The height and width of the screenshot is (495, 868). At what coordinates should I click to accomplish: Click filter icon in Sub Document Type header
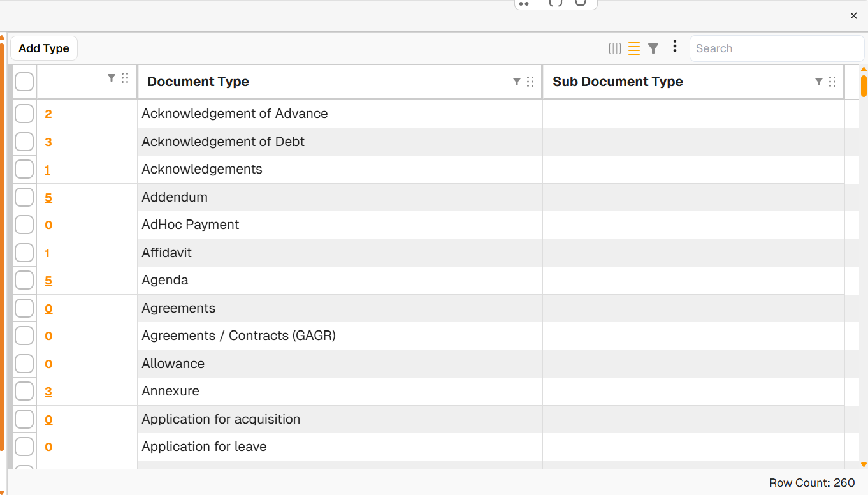coord(819,82)
